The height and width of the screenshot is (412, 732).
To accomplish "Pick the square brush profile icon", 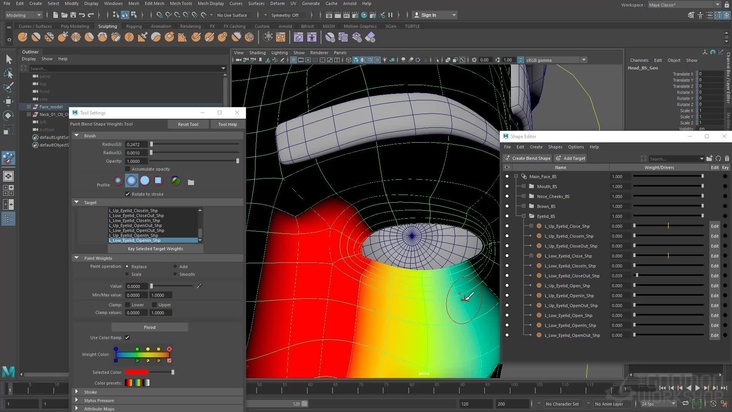I will point(158,180).
